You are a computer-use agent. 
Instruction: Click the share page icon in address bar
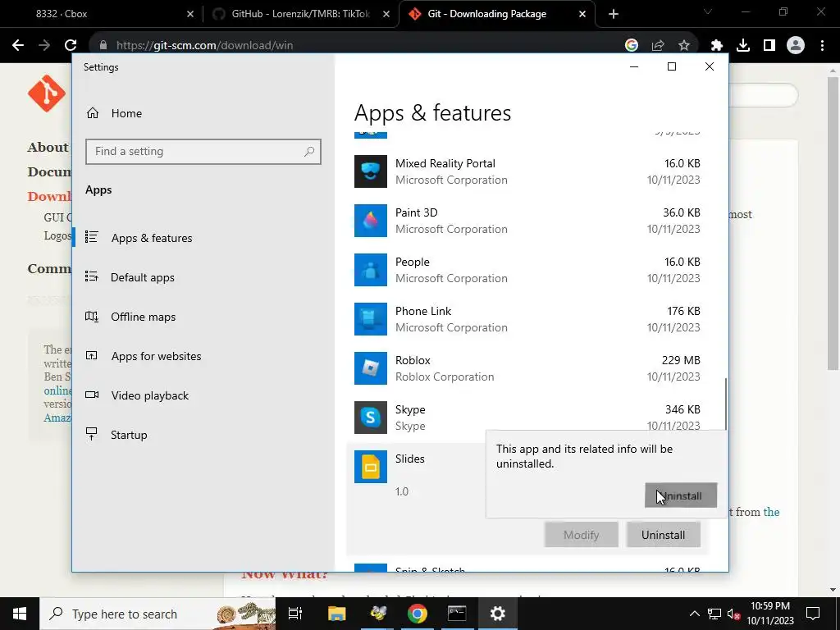point(658,46)
